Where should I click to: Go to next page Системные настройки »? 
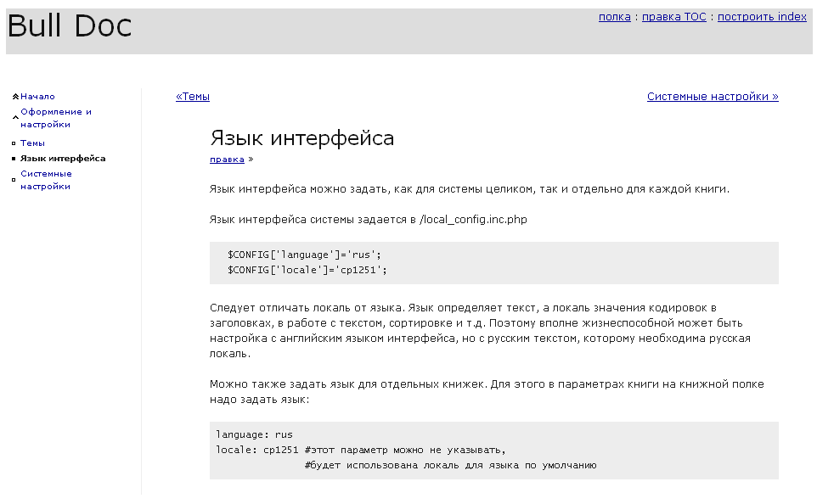point(713,97)
